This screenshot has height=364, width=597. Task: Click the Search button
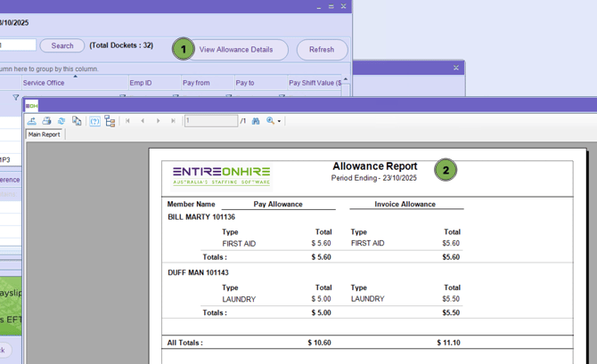click(x=62, y=45)
